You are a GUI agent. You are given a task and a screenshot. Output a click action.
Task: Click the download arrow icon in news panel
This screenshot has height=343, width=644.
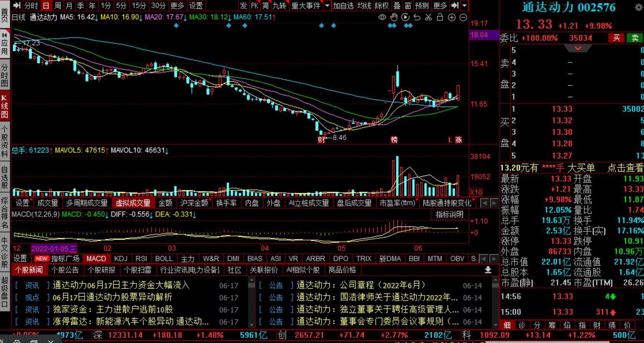[x=488, y=270]
